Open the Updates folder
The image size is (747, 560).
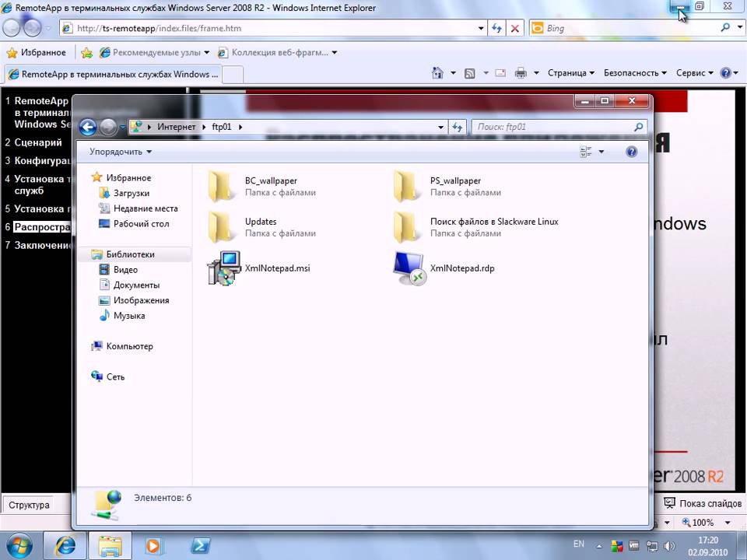[x=262, y=227]
